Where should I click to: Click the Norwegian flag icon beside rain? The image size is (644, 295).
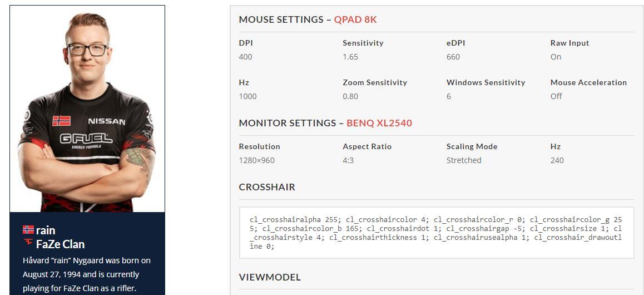28,230
